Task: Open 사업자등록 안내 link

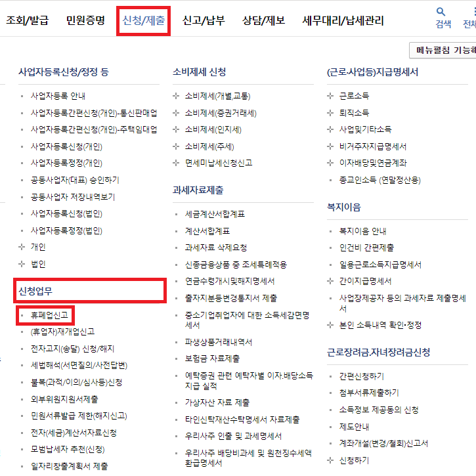Action: coord(58,97)
